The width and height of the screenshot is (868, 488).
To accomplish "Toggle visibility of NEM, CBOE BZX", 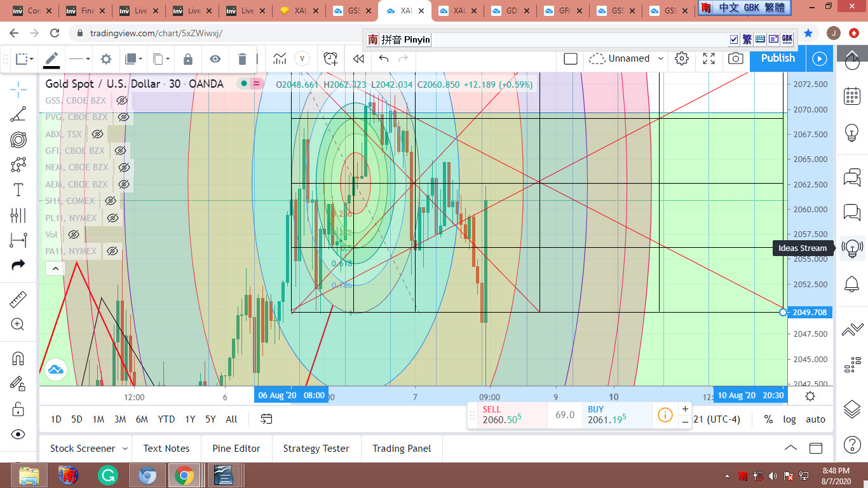I will coord(124,167).
